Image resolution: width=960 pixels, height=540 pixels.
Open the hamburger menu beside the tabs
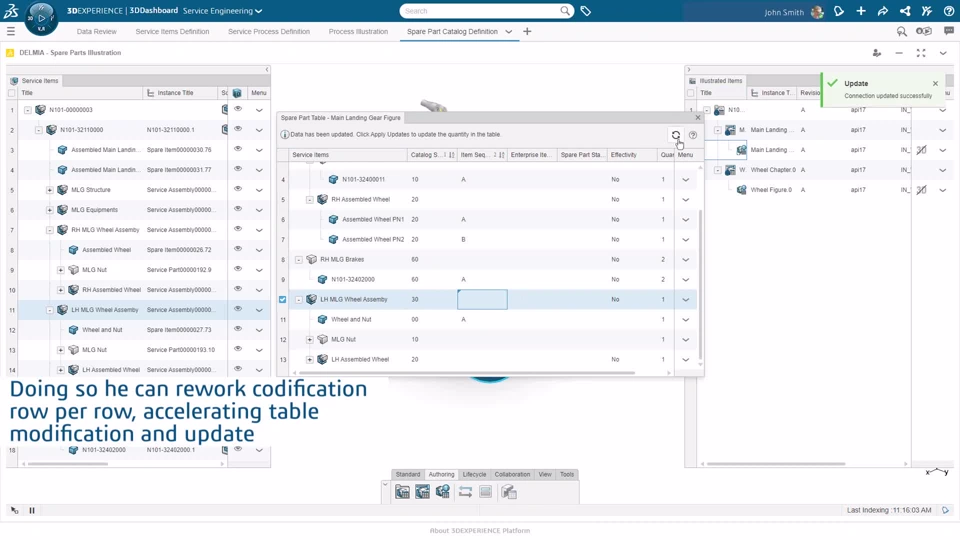(11, 31)
